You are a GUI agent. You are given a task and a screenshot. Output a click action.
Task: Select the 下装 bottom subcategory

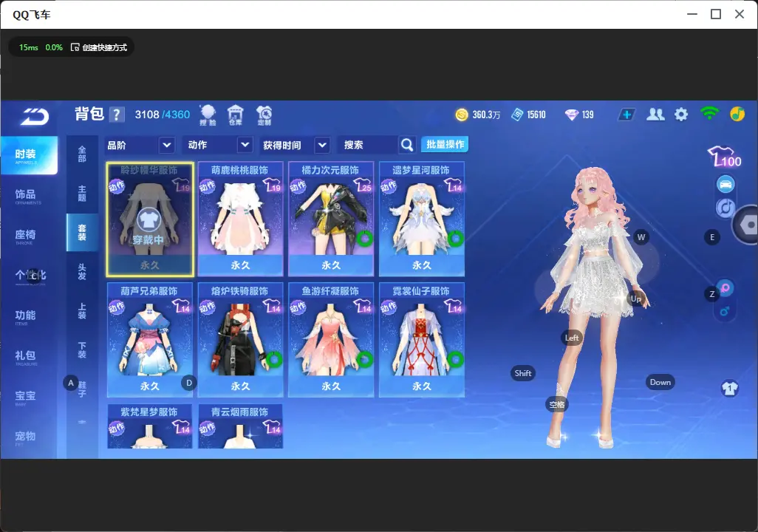pos(82,350)
